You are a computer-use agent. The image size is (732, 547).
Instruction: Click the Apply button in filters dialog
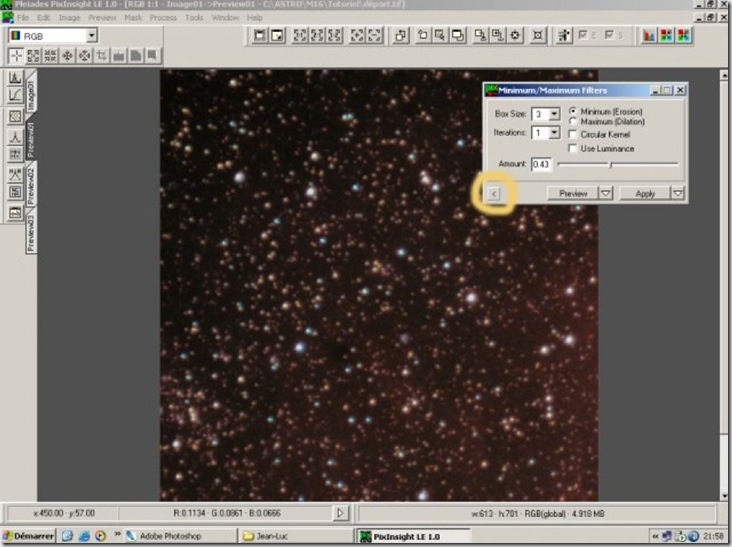point(645,193)
